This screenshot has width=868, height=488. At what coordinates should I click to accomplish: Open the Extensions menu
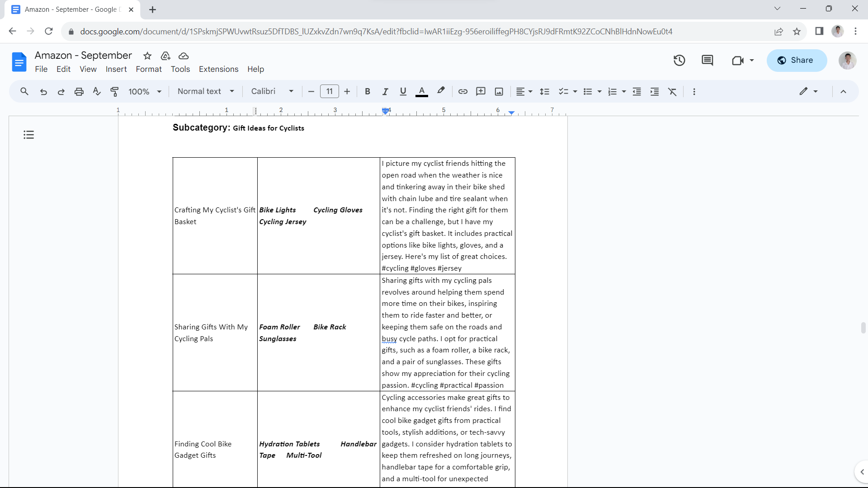[218, 69]
